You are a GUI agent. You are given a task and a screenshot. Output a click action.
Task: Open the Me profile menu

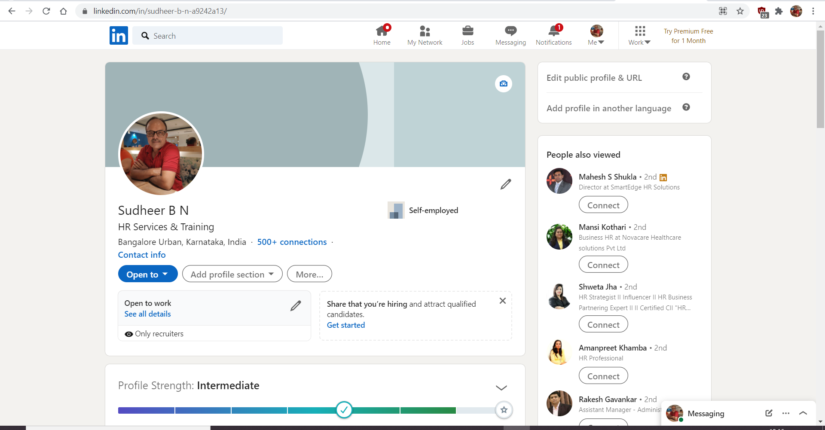(596, 35)
